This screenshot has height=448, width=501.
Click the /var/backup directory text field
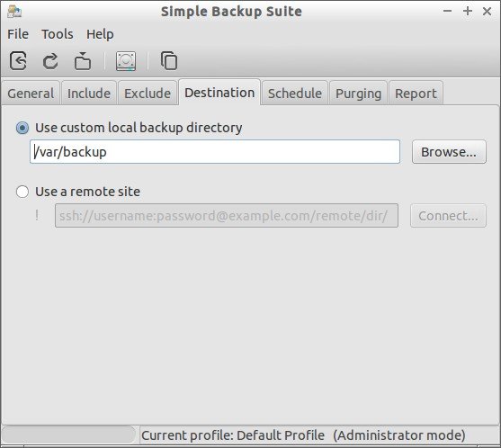pos(215,152)
